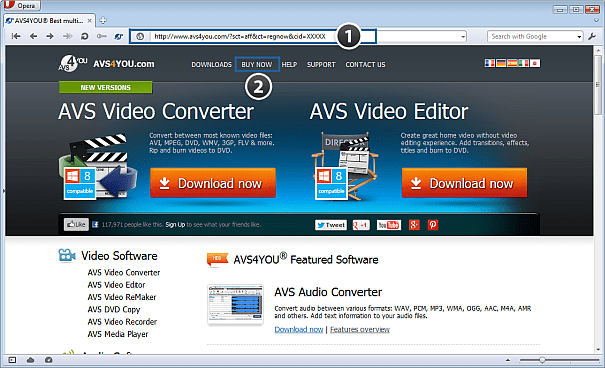Open the search engine dropdown arrow
The image size is (605, 368).
coord(579,37)
